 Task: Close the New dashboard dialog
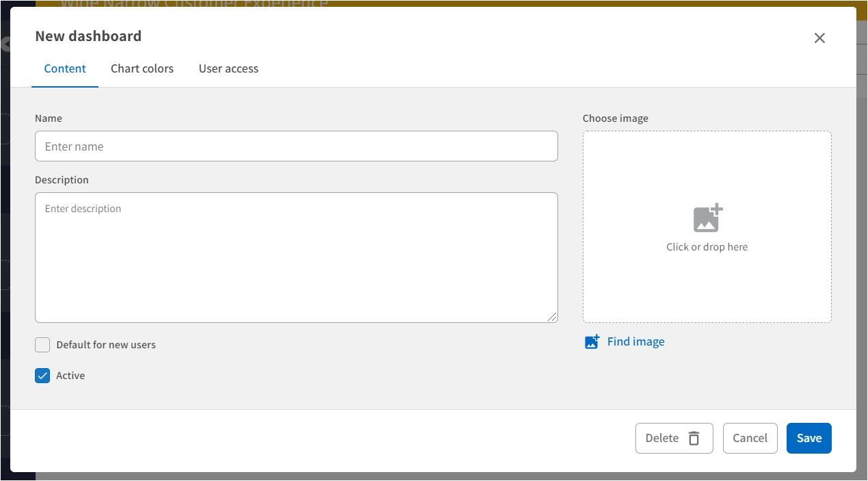pyautogui.click(x=819, y=38)
